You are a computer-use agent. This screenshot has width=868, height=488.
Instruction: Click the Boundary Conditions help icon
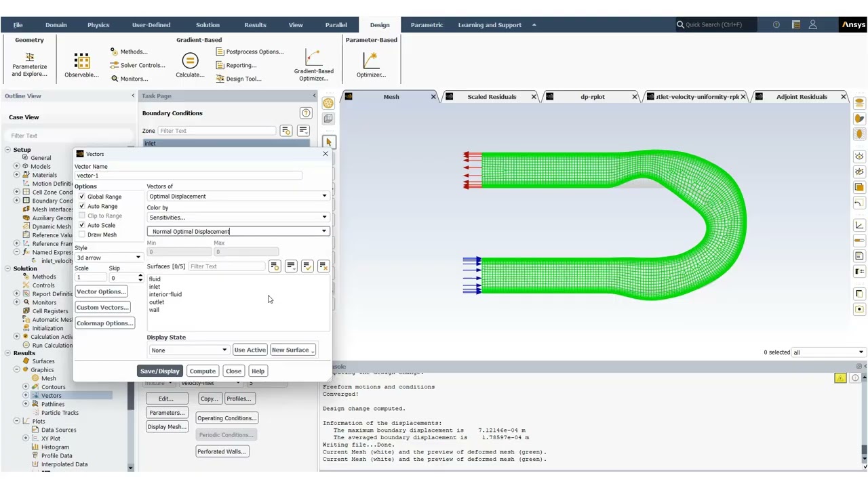(306, 113)
